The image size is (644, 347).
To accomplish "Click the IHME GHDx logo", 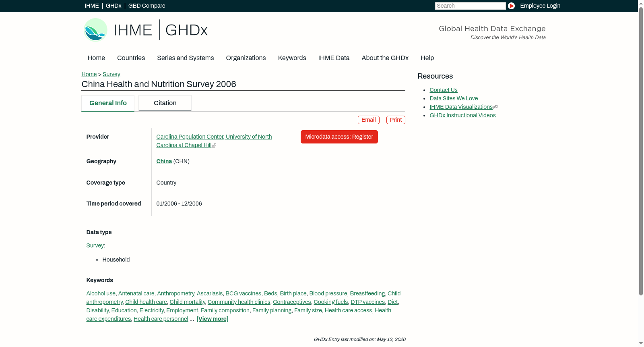I will tap(146, 30).
